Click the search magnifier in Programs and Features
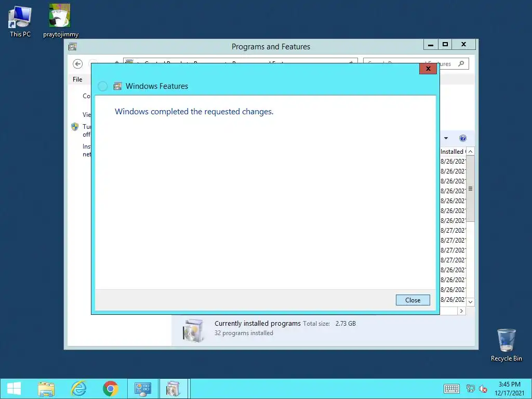 461,64
